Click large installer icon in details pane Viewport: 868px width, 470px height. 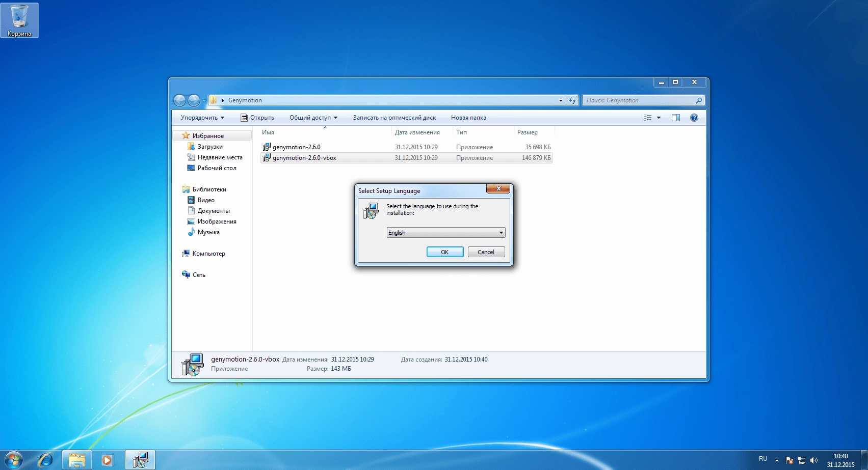[x=193, y=365]
